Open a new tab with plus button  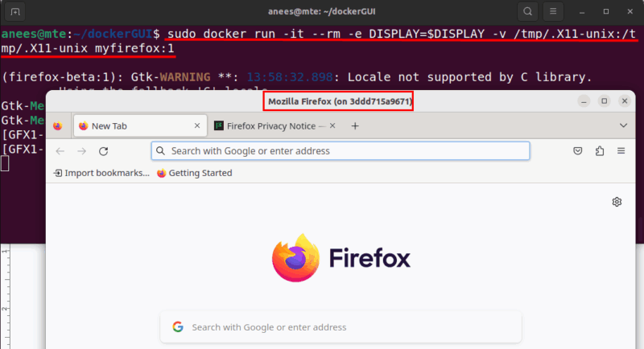click(355, 126)
